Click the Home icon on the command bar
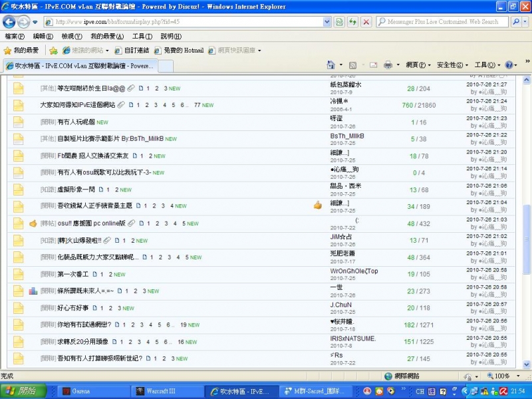The width and height of the screenshot is (532, 399). point(330,65)
